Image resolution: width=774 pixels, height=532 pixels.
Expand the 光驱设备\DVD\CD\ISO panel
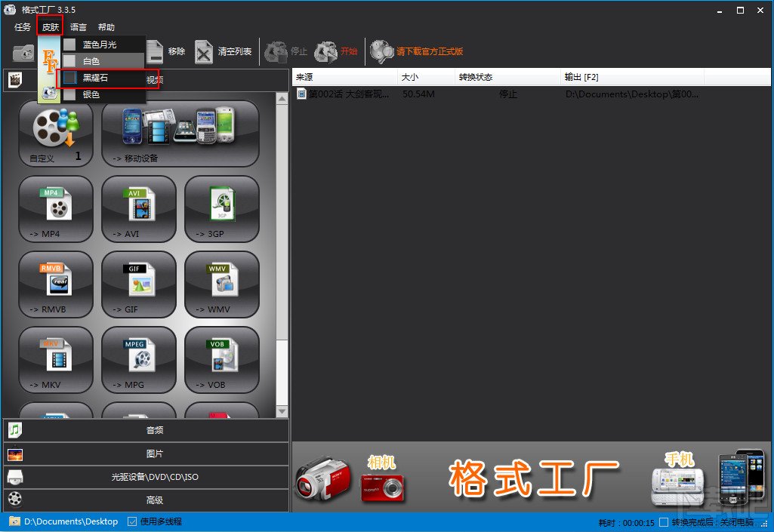(x=146, y=477)
